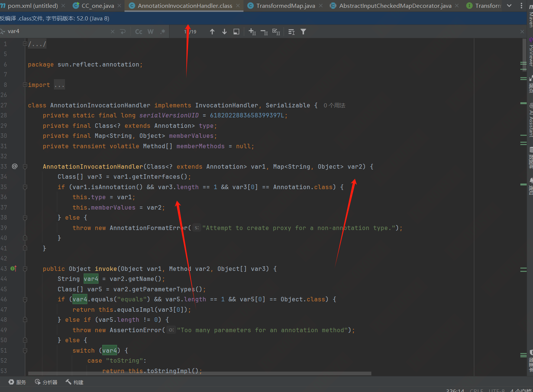The height and width of the screenshot is (392, 533).
Task: Open editor tabs more options menu
Action: click(x=521, y=6)
